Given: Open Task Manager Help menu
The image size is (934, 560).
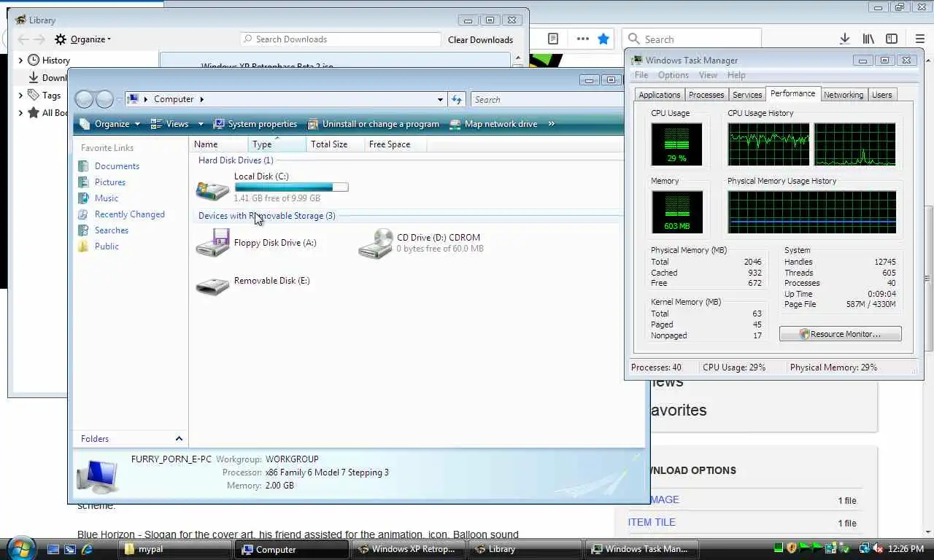Looking at the screenshot, I should (x=736, y=75).
